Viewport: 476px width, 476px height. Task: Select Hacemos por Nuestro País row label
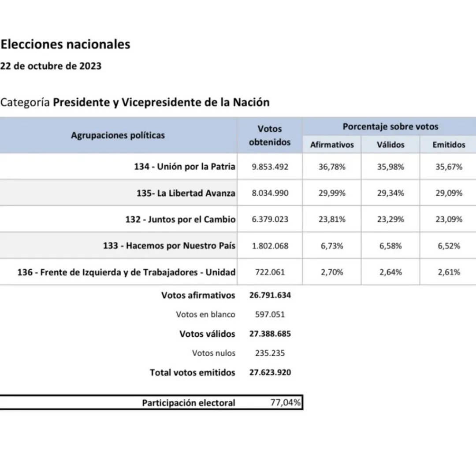pyautogui.click(x=169, y=246)
